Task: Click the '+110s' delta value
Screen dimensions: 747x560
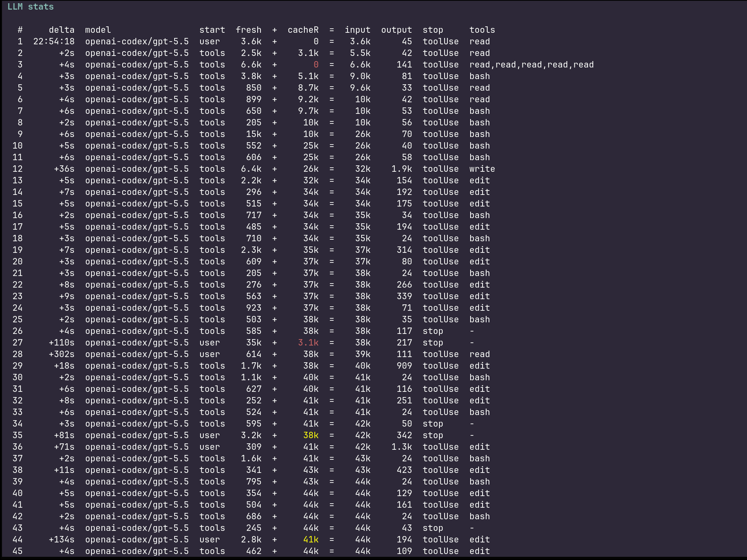Action: (62, 343)
